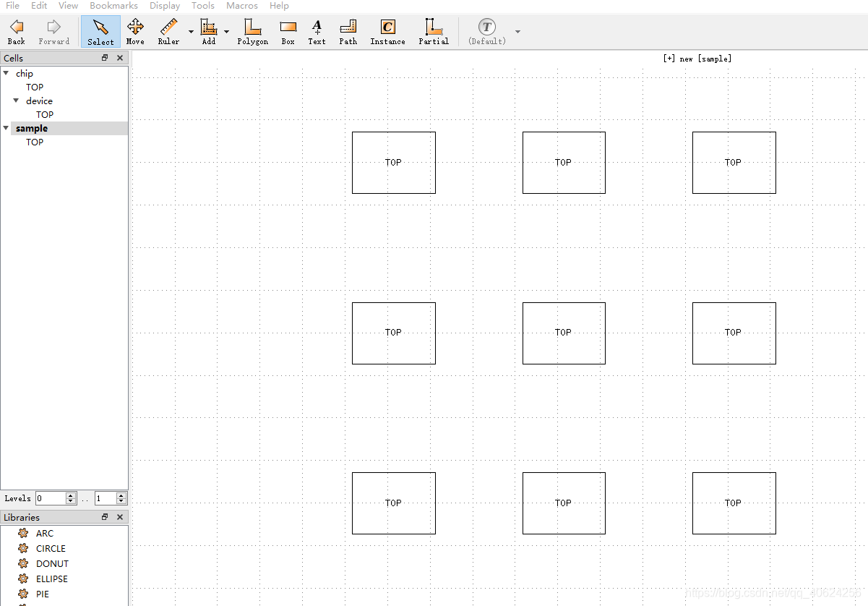Select TOP cell under device

[x=45, y=114]
